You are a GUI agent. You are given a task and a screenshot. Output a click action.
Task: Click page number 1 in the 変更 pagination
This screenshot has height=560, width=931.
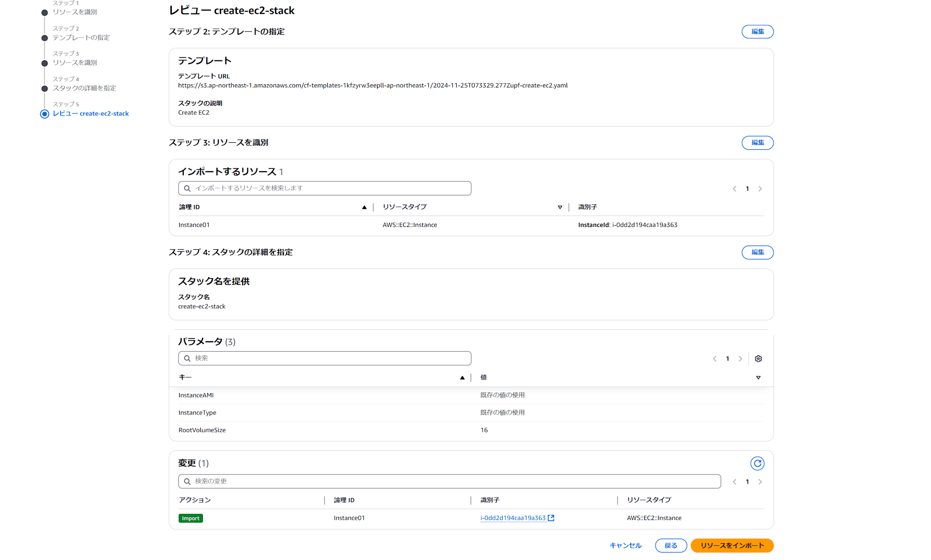click(748, 482)
